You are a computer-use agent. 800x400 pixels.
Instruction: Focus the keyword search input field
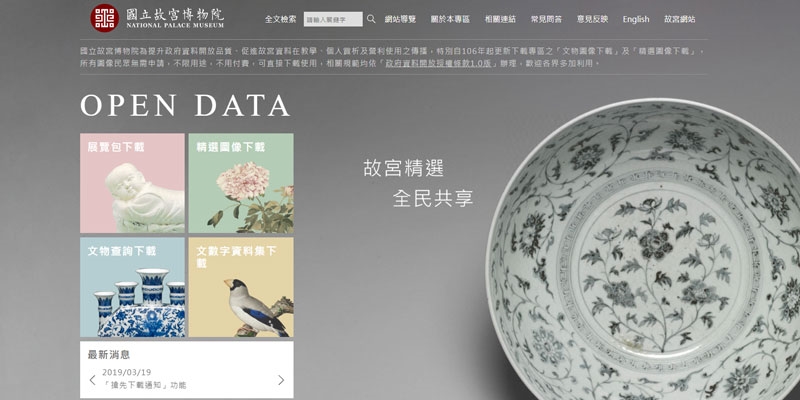tap(333, 19)
